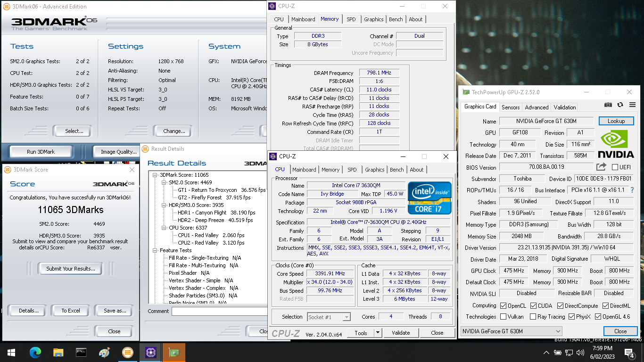The image size is (644, 362).
Task: Click the front CPU-Z window title icon
Action: coord(273,156)
